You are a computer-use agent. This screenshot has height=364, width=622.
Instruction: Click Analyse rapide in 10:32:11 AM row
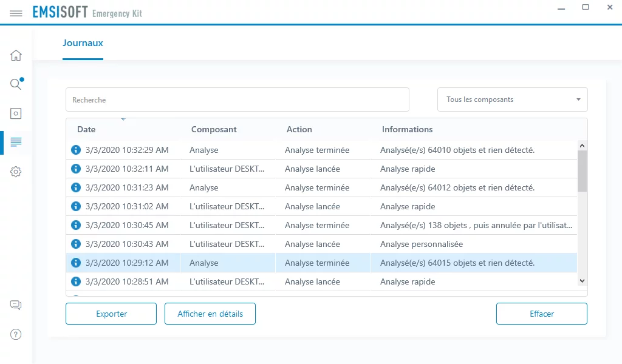tap(408, 169)
